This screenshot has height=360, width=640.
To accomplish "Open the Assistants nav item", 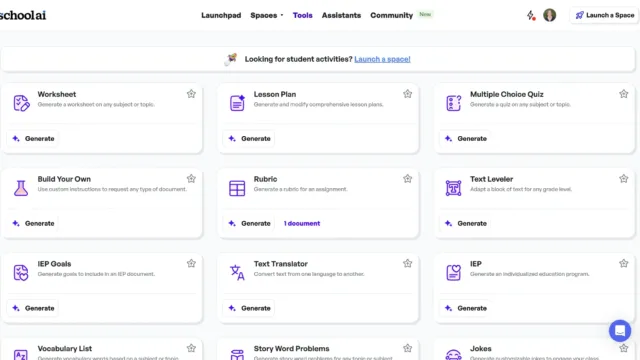I will click(341, 16).
